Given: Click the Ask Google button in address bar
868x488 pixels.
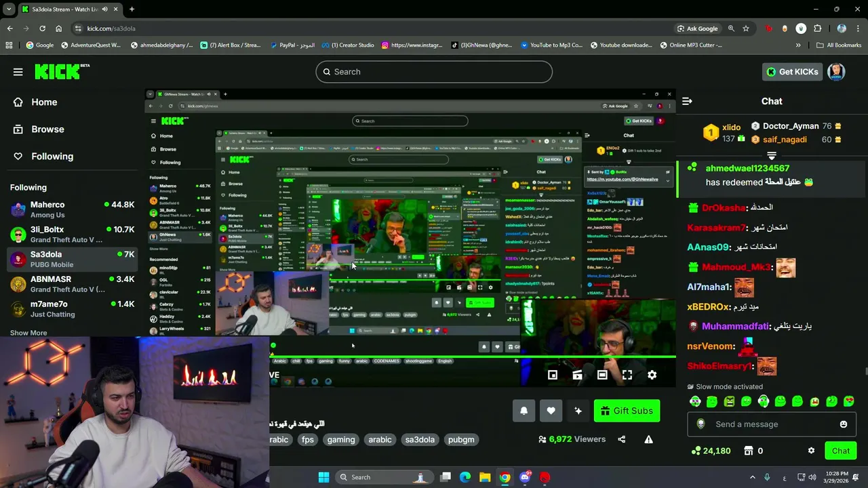Looking at the screenshot, I should [697, 28].
